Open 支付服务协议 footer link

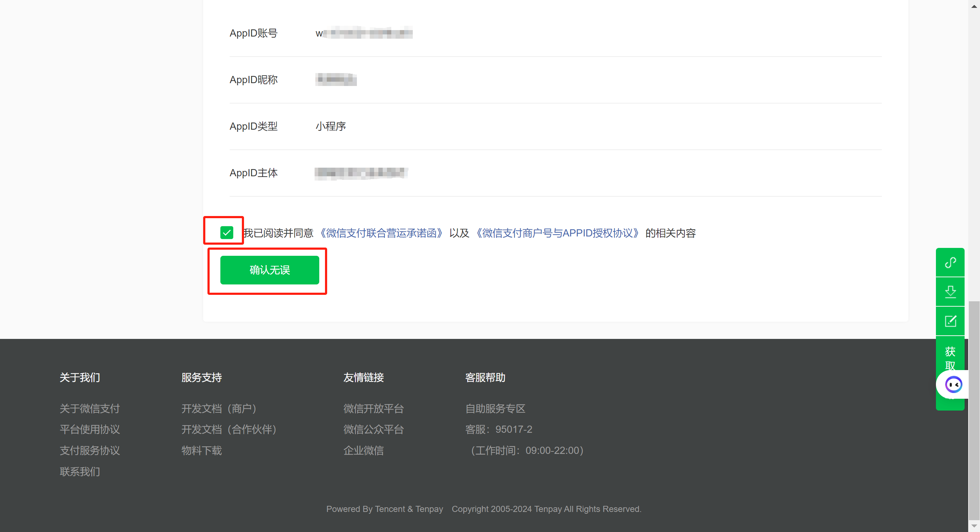(x=90, y=450)
